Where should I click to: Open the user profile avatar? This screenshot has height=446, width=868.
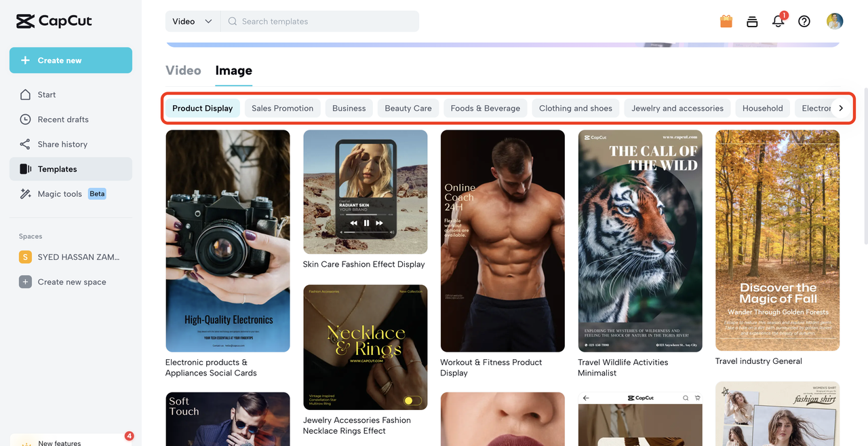tap(835, 21)
